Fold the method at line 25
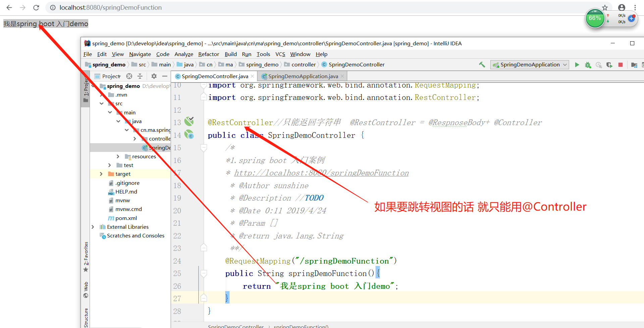Viewport: 644px width, 328px height. pos(204,273)
